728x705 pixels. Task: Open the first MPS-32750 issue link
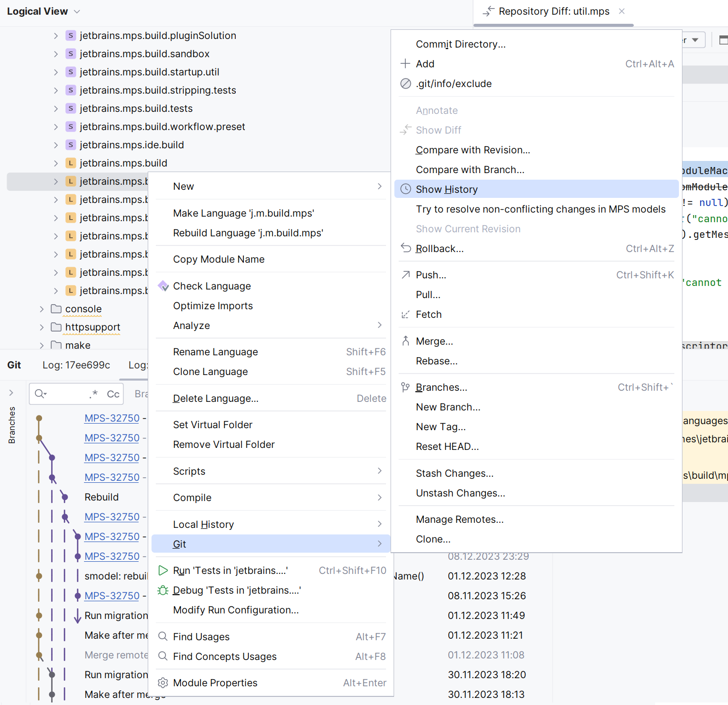[x=112, y=418]
